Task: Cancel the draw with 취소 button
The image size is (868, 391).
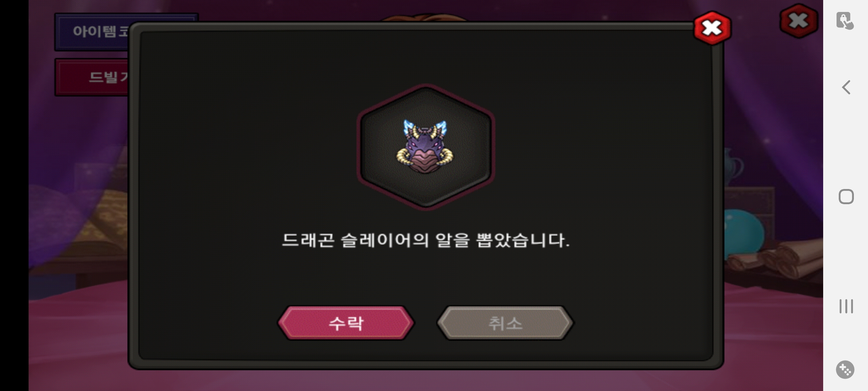Action: [505, 323]
